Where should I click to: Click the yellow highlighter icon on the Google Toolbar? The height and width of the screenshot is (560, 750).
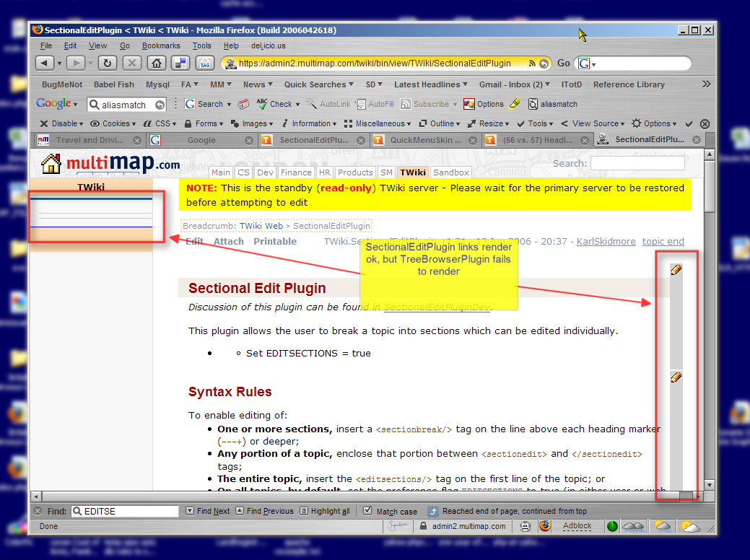[x=515, y=104]
